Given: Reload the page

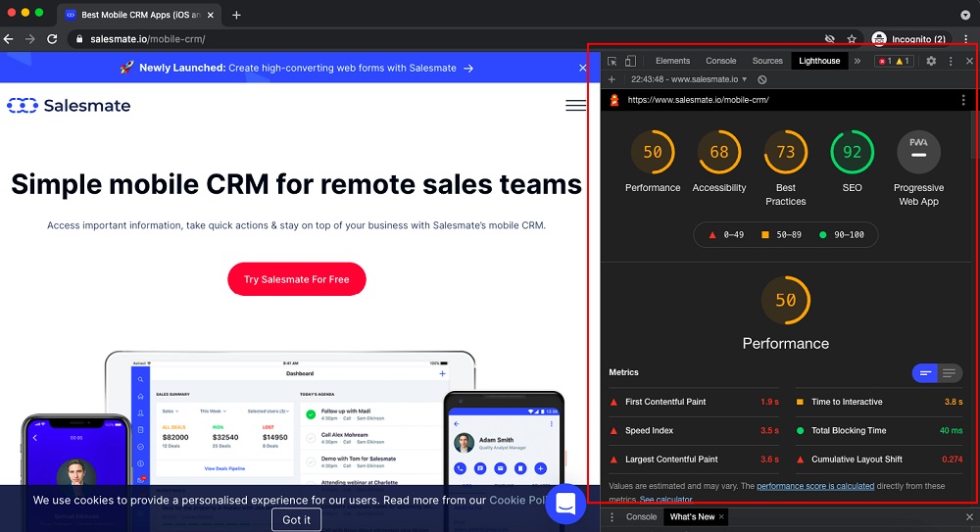Looking at the screenshot, I should coord(53,39).
